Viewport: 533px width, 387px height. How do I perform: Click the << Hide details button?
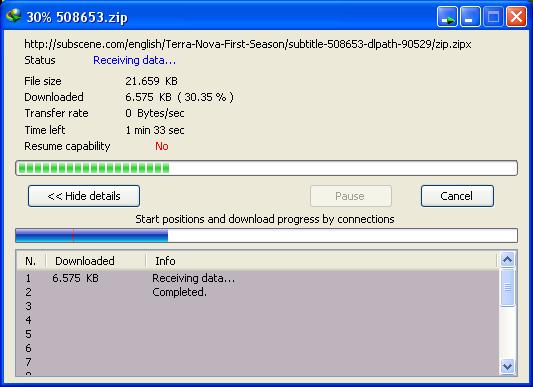tap(84, 196)
